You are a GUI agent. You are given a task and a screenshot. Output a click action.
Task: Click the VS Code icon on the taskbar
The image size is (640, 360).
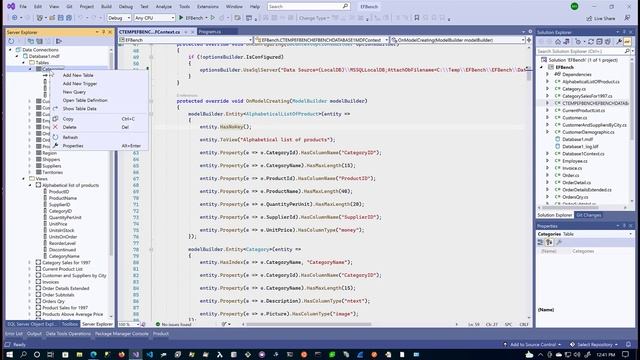149,354
